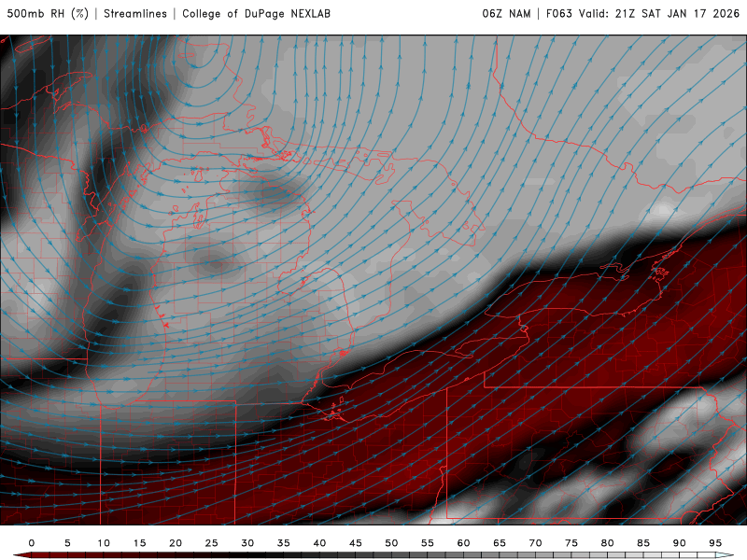The image size is (747, 560).
Task: Click the colorbar label "15"
Action: pyautogui.click(x=139, y=543)
